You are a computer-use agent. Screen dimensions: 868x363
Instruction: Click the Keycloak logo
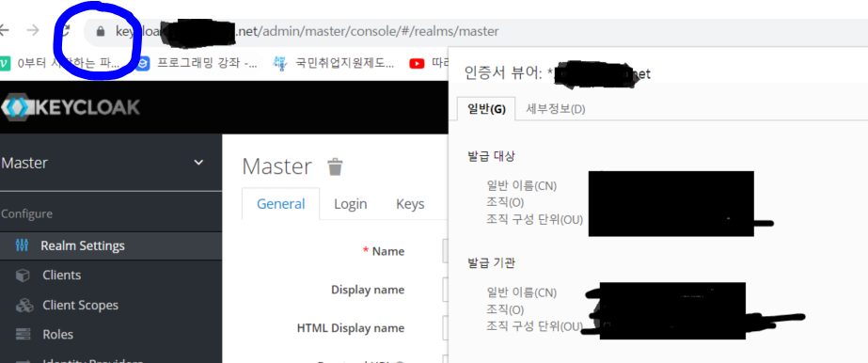[71, 107]
